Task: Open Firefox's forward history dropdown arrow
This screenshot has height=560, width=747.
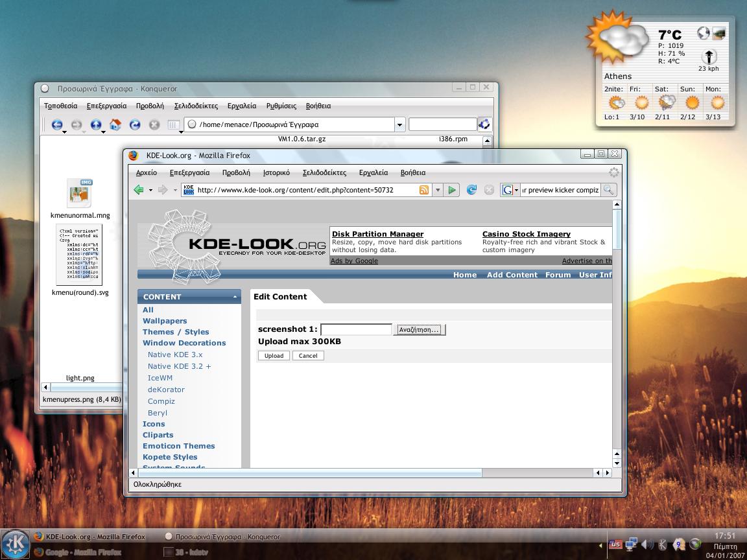Action: pyautogui.click(x=175, y=190)
